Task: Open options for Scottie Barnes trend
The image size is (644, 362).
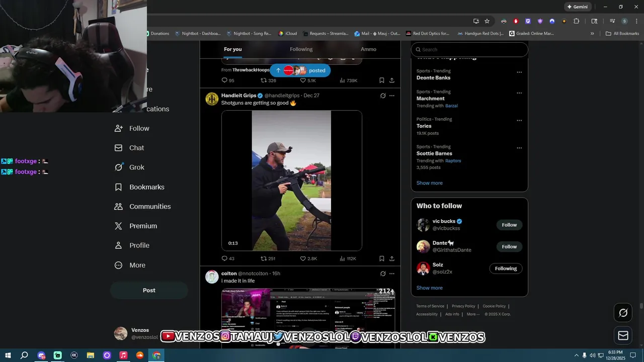Action: click(x=519, y=148)
